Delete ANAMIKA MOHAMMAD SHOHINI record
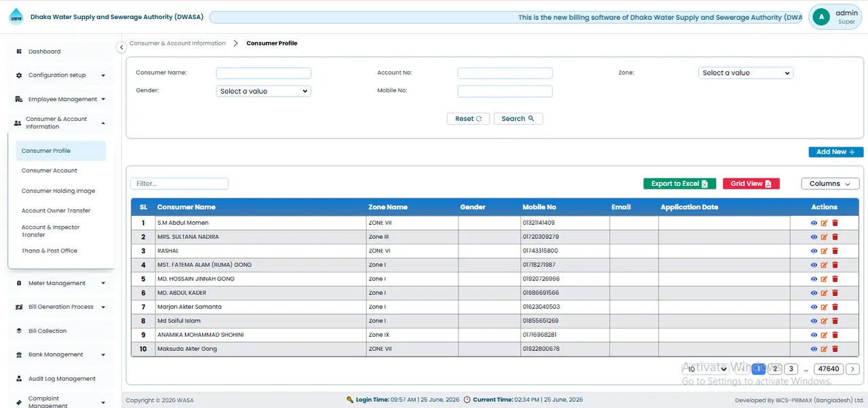 (835, 335)
